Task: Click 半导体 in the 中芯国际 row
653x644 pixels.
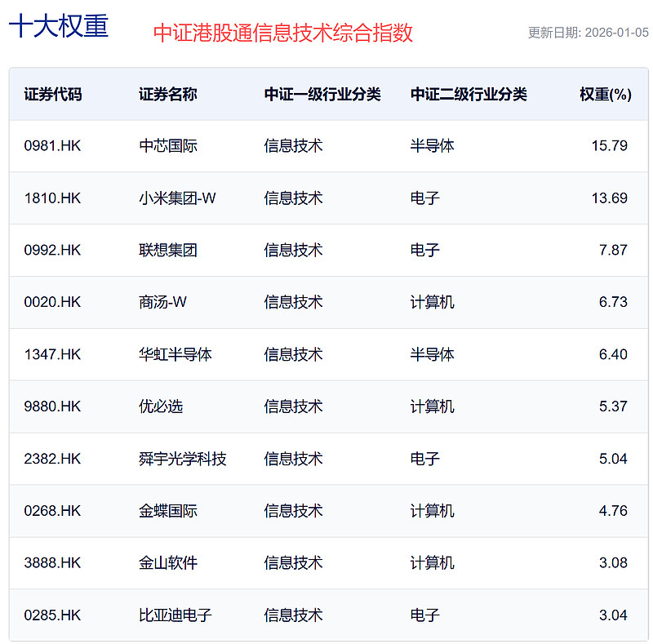Action: pyautogui.click(x=432, y=146)
